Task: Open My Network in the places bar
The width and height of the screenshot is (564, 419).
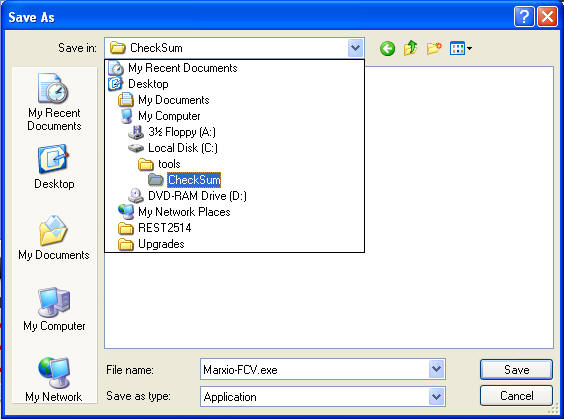Action: tap(54, 380)
